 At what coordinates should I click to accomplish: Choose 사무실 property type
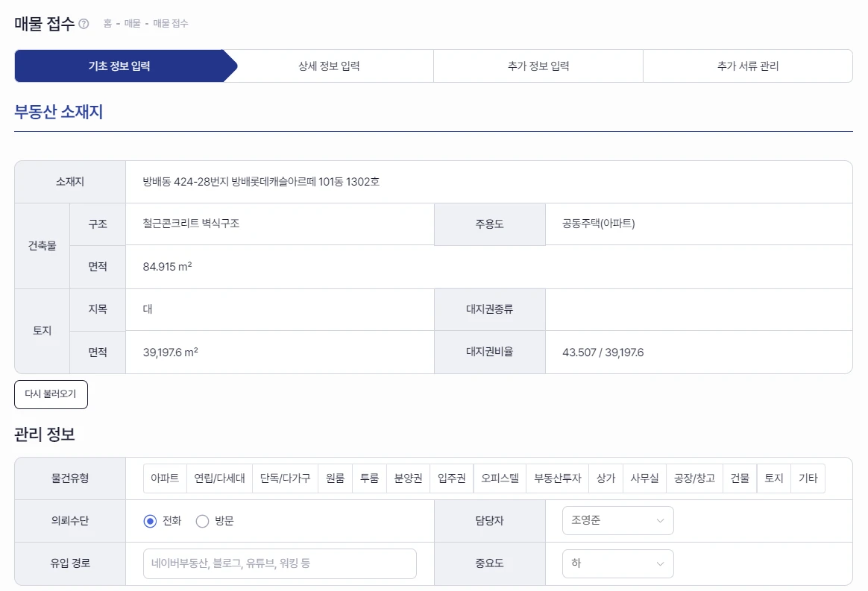click(644, 478)
